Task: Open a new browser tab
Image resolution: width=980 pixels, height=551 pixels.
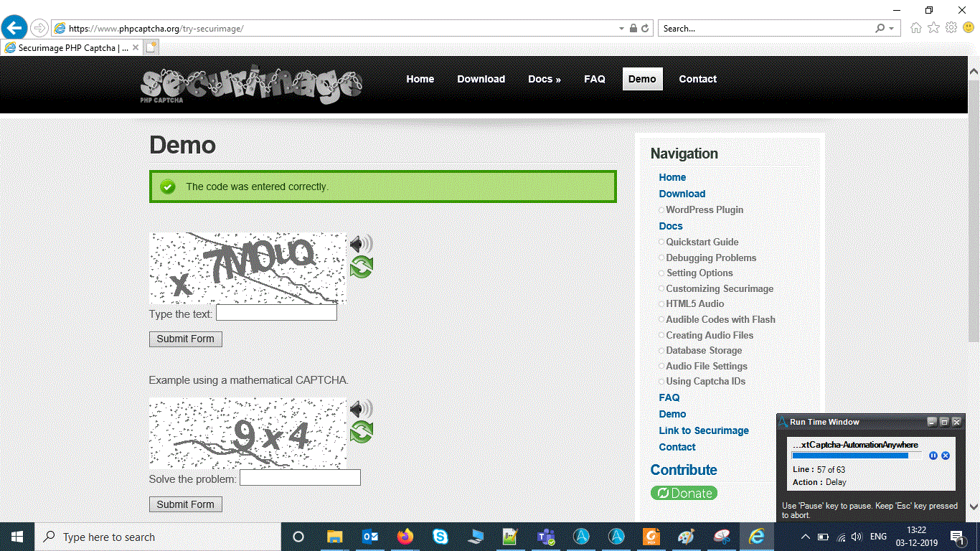Action: coord(151,48)
